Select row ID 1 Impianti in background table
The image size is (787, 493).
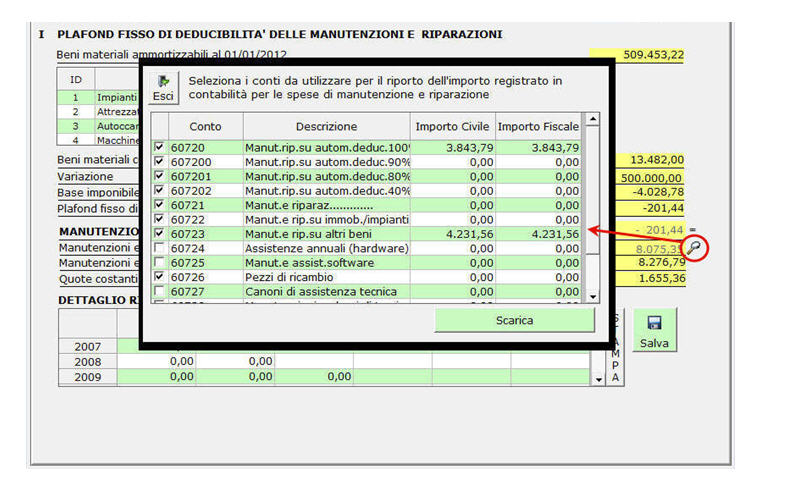point(98,97)
